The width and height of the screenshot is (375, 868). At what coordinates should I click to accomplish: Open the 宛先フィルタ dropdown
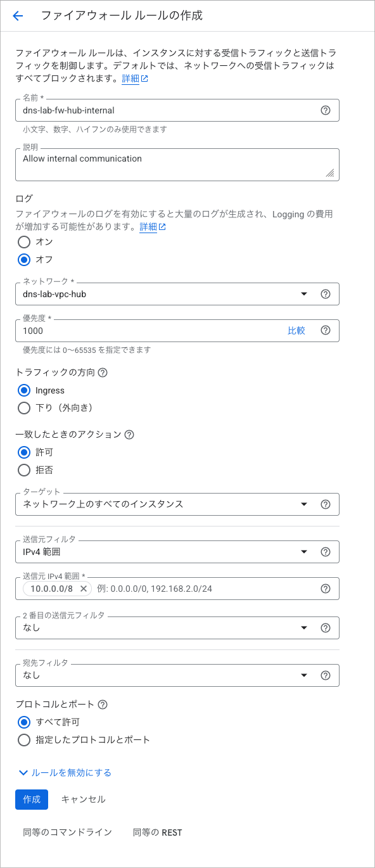pyautogui.click(x=304, y=675)
